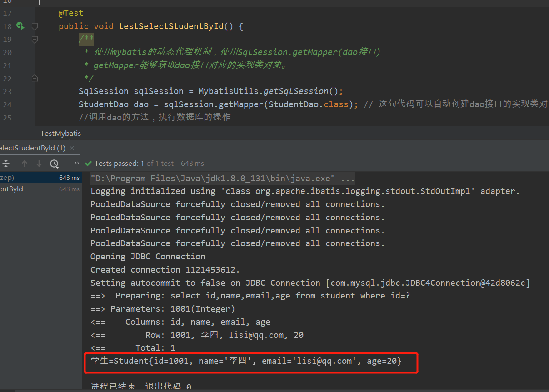Screen dimensions: 549x392
Task: Click the Row: 1001 result line
Action: (197, 335)
